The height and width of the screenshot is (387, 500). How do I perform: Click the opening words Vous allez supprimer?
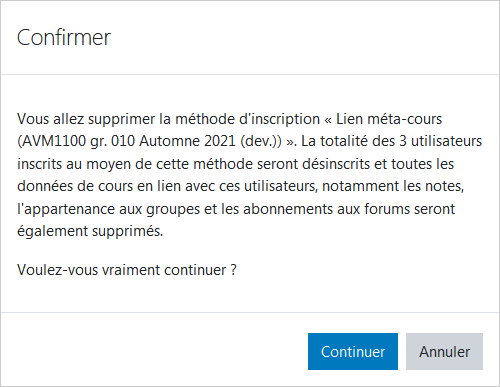[x=86, y=119]
